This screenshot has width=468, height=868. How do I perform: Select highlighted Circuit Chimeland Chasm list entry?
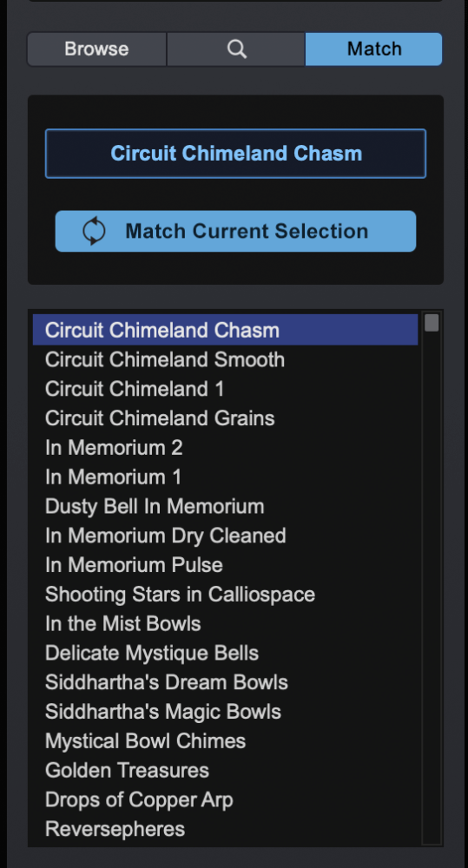tap(226, 330)
